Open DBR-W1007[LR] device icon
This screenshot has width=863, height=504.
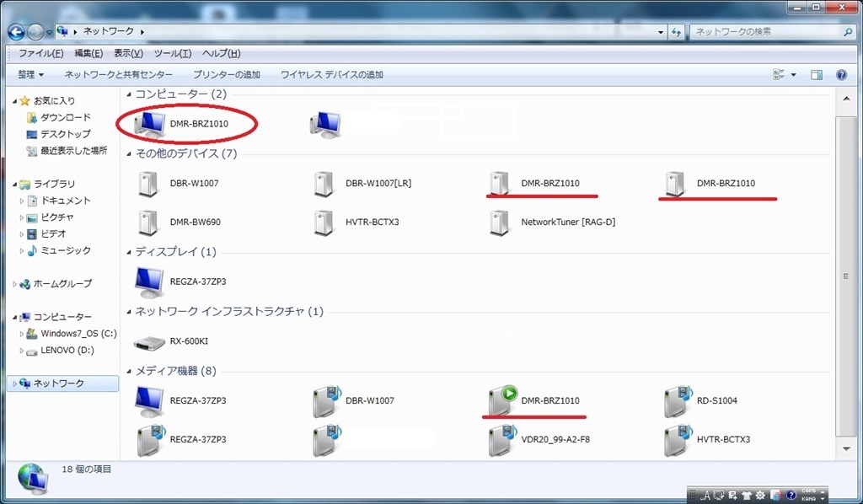pos(324,183)
